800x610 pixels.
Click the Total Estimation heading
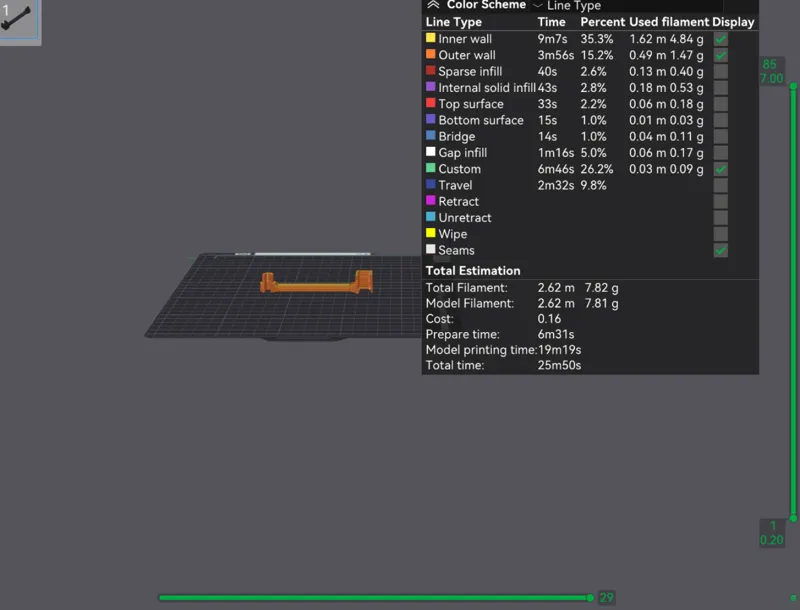473,271
